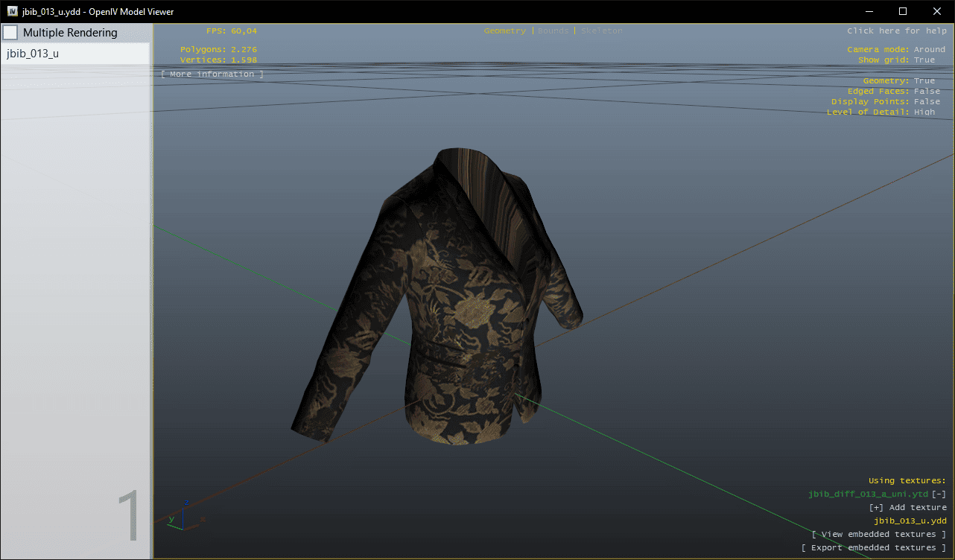Switch to the Geometry view tab

(x=504, y=31)
